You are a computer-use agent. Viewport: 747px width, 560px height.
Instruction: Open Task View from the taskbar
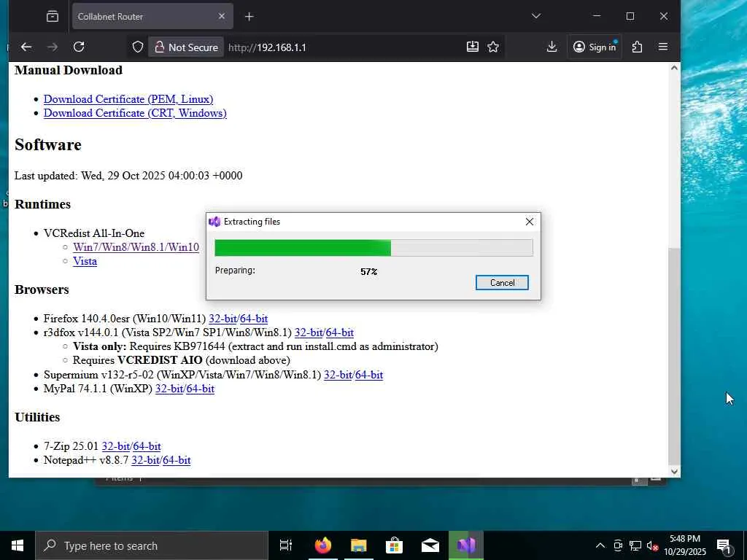pyautogui.click(x=286, y=545)
